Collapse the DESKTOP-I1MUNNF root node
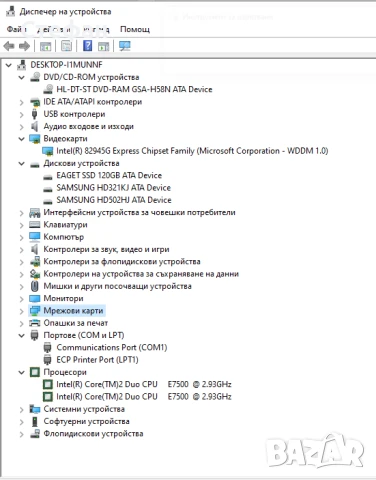Image resolution: width=376 pixels, height=480 pixels. (9, 65)
